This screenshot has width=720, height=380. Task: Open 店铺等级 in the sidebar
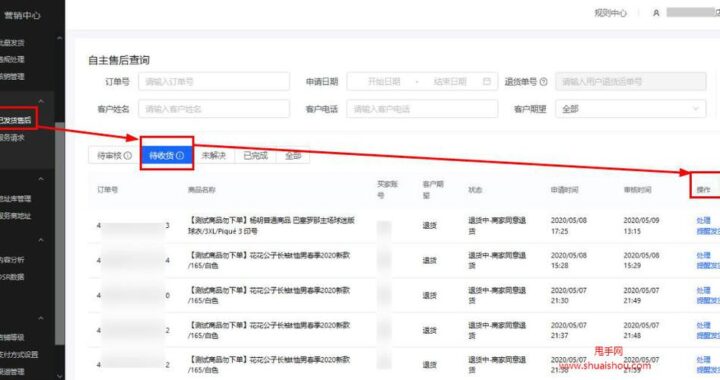pos(12,337)
